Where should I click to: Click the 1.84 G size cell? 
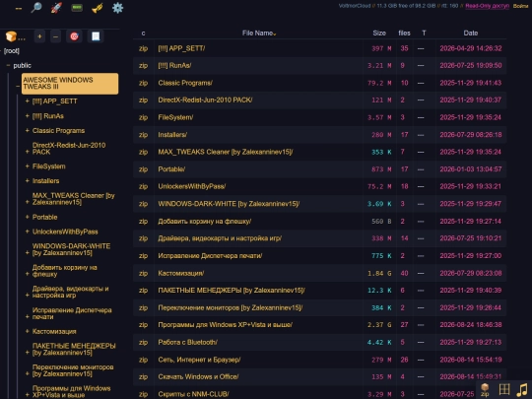[379, 274]
